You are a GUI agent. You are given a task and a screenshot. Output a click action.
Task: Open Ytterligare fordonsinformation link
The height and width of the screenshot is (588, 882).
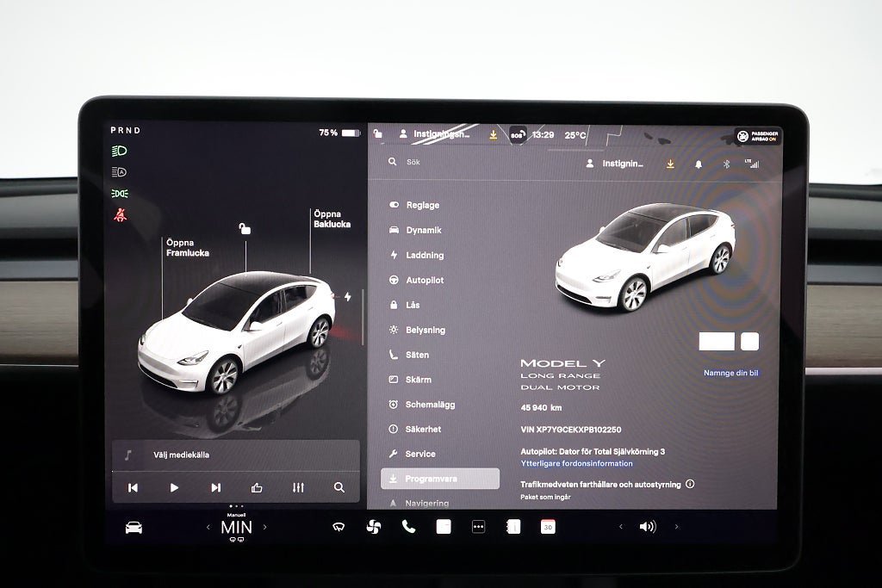(x=576, y=463)
